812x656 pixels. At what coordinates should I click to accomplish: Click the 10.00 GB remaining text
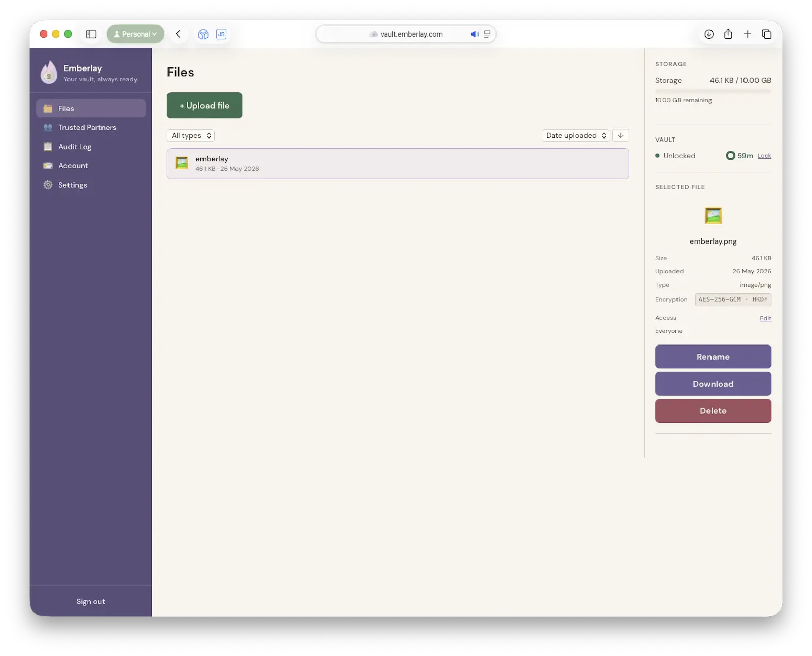(x=683, y=100)
